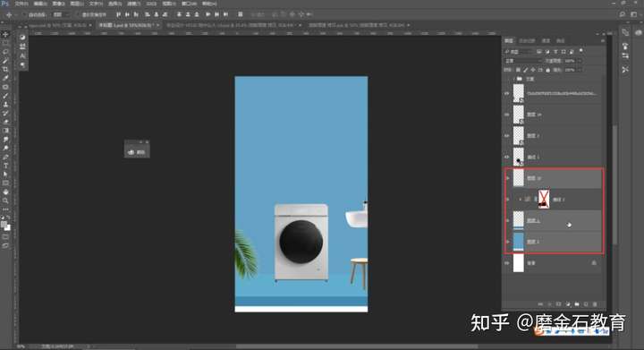The height and width of the screenshot is (350, 644).
Task: Select the Spot Healing Brush tool
Action: point(5,87)
